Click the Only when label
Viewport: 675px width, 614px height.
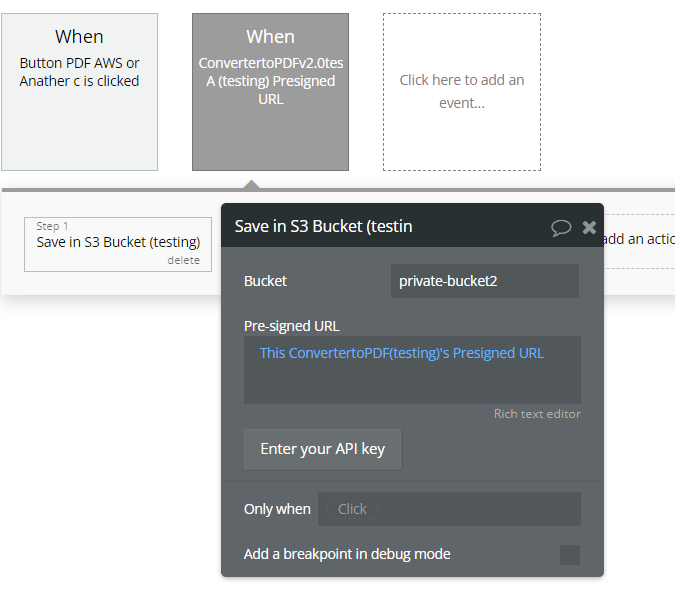pos(277,509)
